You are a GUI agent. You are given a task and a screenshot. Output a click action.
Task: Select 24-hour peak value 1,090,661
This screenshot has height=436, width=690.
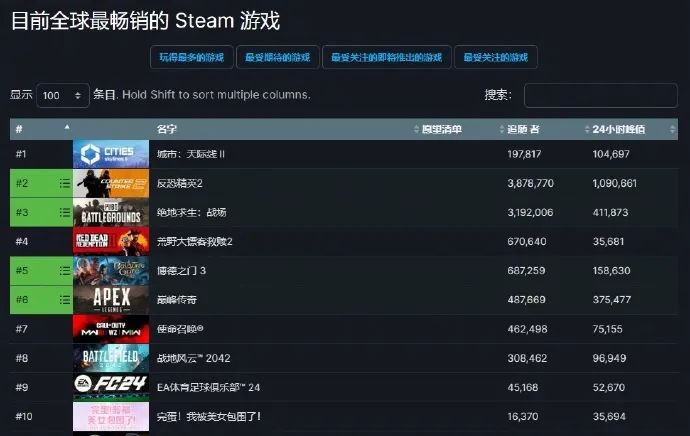[615, 183]
